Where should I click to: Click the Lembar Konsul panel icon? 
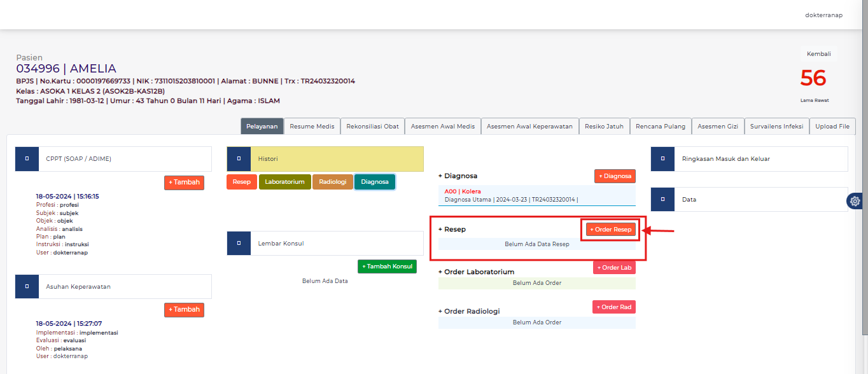[x=239, y=243]
